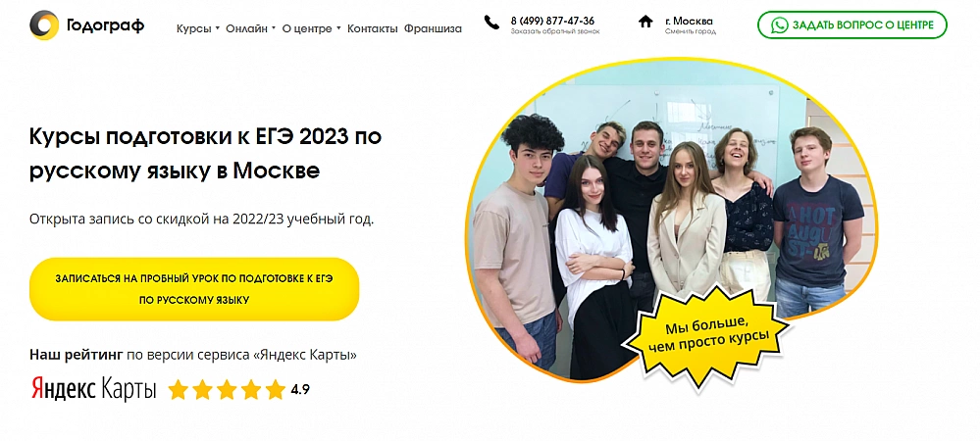
Task: Click the WhatsApp icon in the green button
Action: click(779, 24)
